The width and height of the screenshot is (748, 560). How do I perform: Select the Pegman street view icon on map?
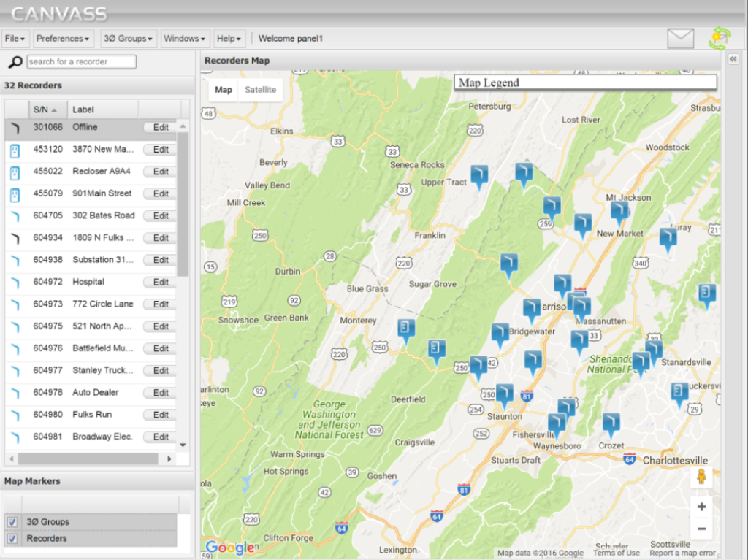tap(701, 478)
